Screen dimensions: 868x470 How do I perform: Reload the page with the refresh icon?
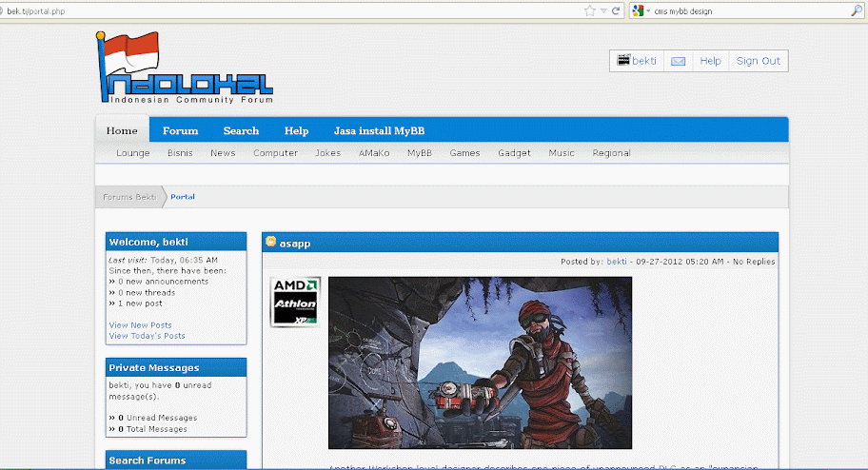(x=616, y=11)
